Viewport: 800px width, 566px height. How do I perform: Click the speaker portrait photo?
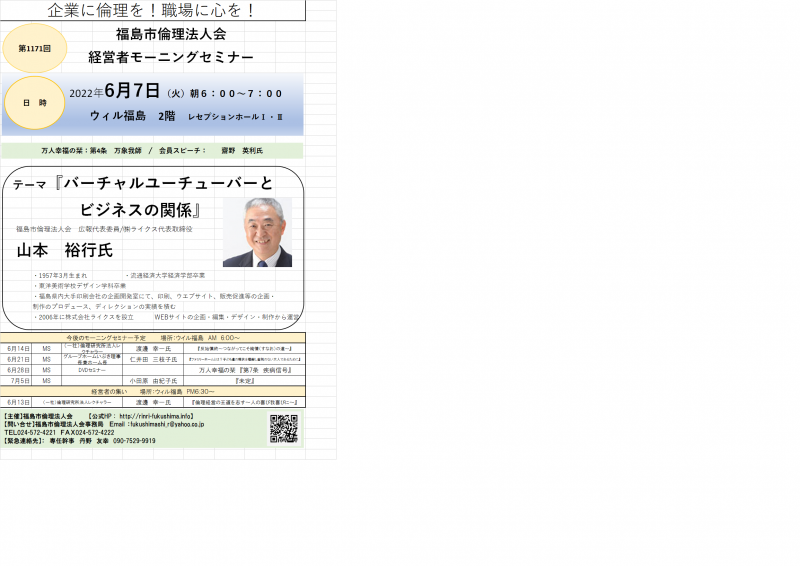[x=257, y=232]
